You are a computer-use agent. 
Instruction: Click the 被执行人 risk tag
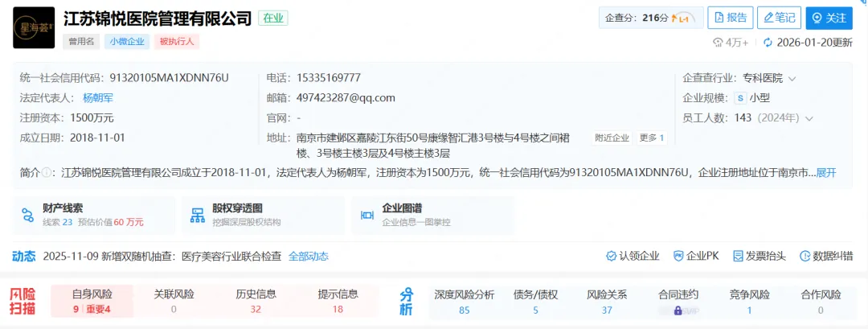pos(177,42)
